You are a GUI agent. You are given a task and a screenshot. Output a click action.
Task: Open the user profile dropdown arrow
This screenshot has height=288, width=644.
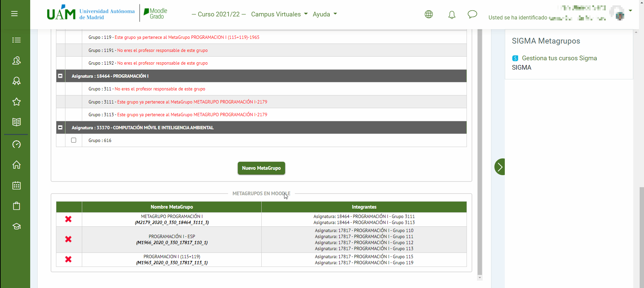click(630, 11)
